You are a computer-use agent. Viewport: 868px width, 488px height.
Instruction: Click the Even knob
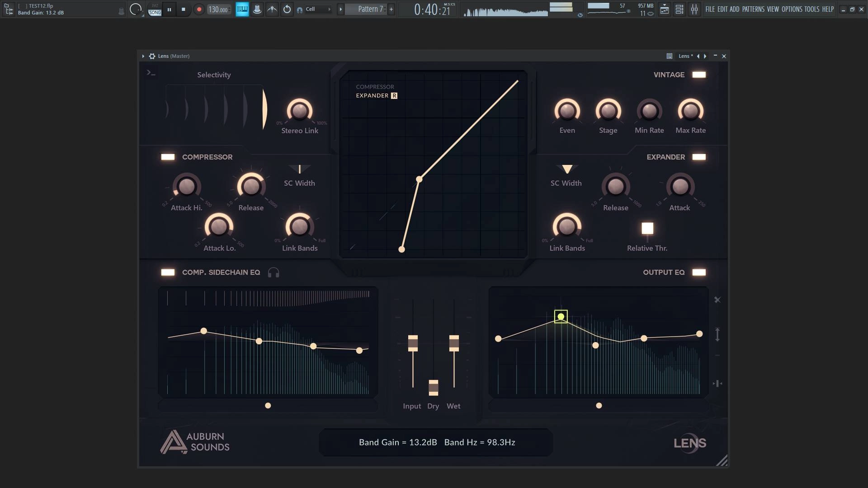coord(567,111)
